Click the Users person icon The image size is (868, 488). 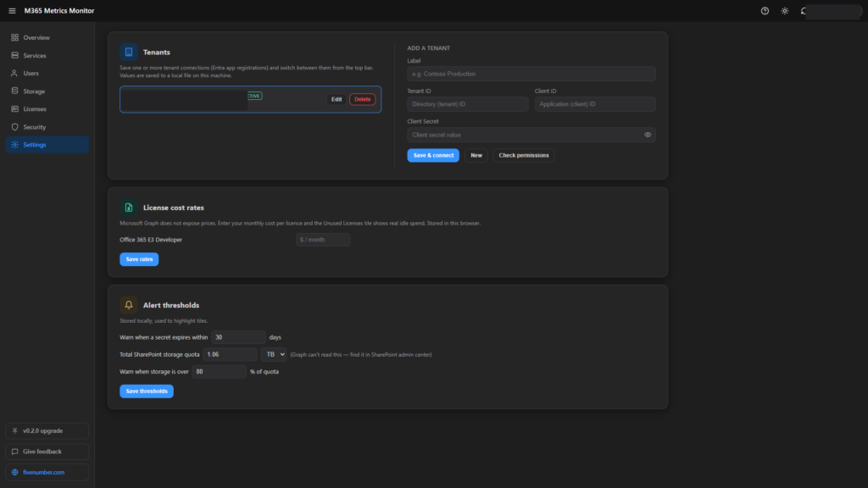pos(15,73)
